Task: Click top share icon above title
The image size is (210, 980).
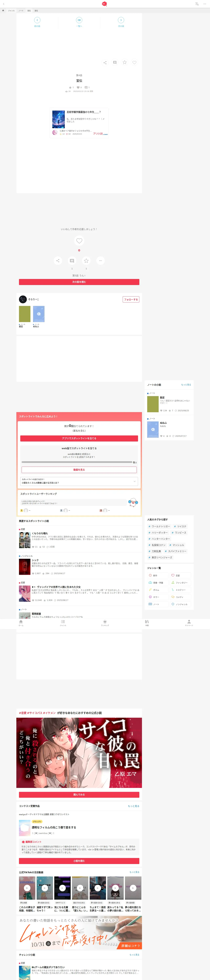Action: point(105,62)
